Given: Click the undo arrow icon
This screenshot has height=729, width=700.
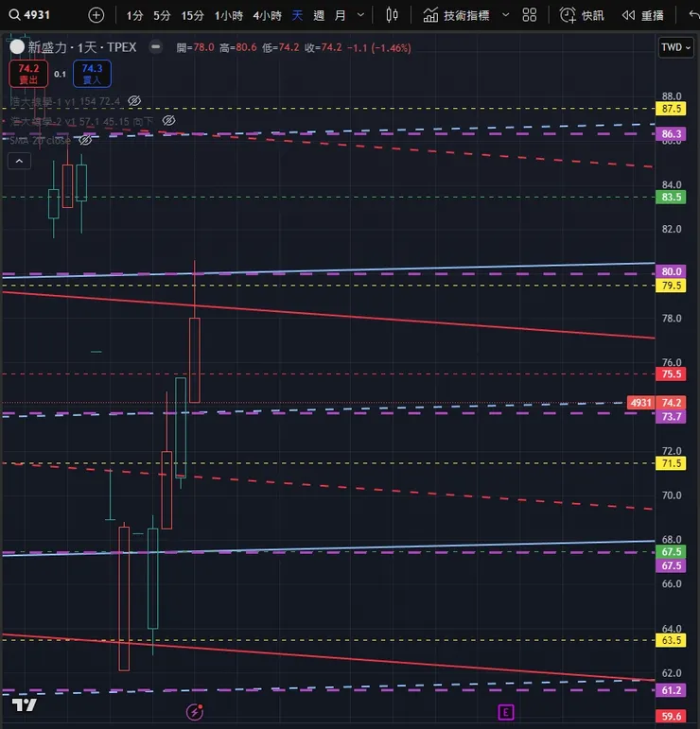Looking at the screenshot, I should (694, 15).
